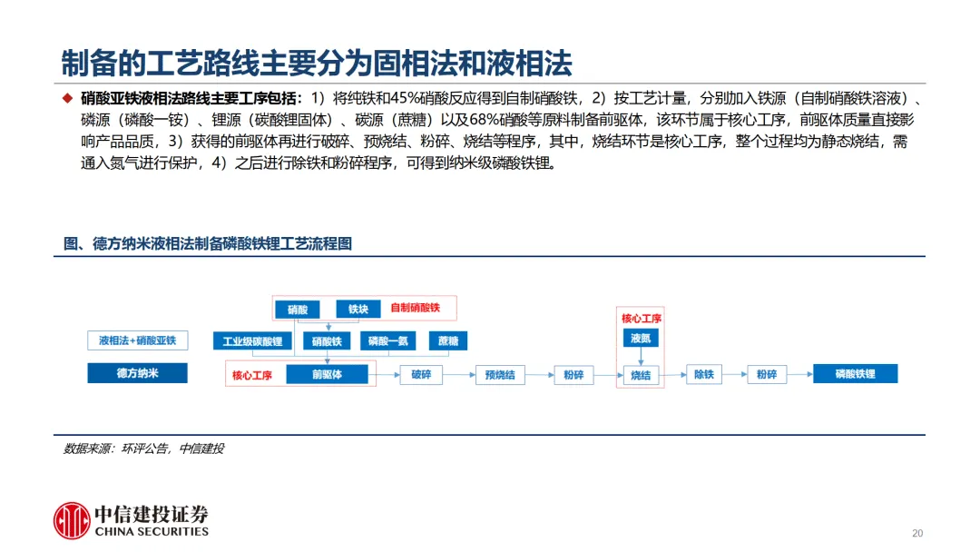Click the 烧结 step box

coord(641,375)
